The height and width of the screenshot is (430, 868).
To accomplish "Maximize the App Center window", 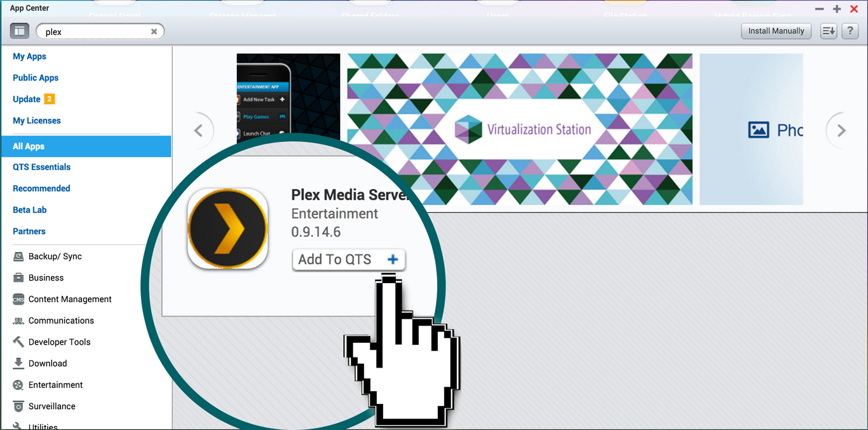I will click(837, 9).
